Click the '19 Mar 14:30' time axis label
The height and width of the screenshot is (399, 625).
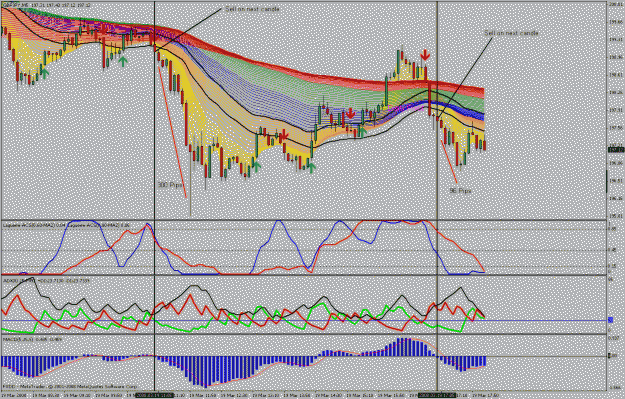click(x=327, y=395)
